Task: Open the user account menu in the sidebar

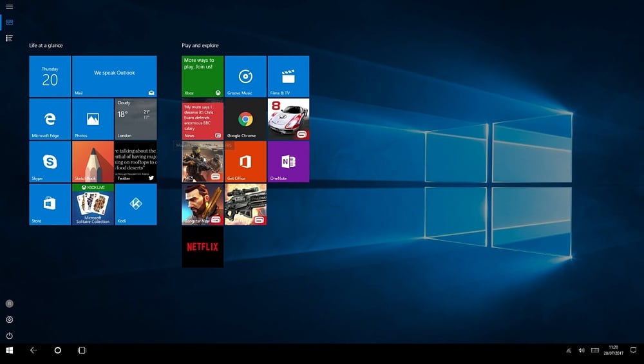Action: tap(9, 303)
